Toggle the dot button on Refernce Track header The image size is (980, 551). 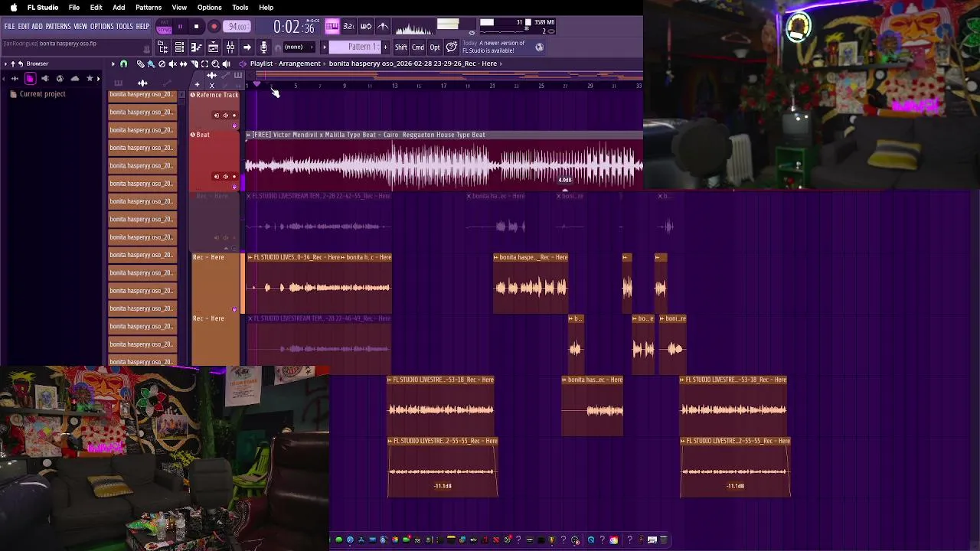tap(234, 116)
